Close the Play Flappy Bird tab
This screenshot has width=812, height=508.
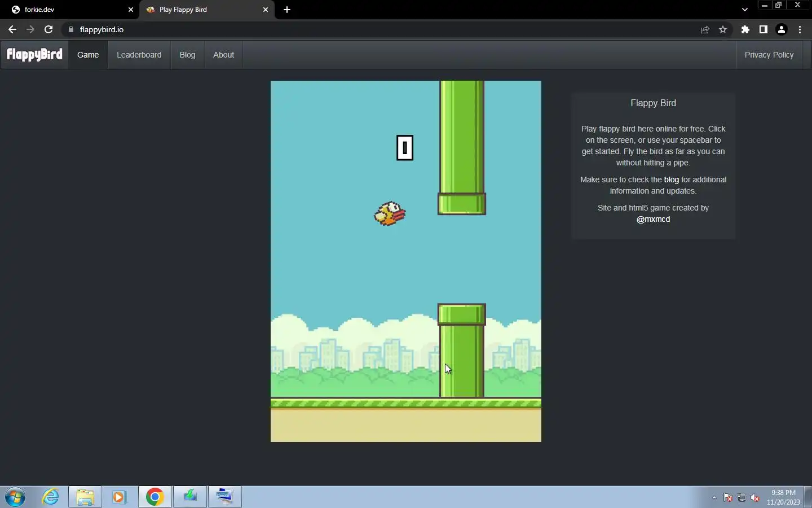coord(266,10)
